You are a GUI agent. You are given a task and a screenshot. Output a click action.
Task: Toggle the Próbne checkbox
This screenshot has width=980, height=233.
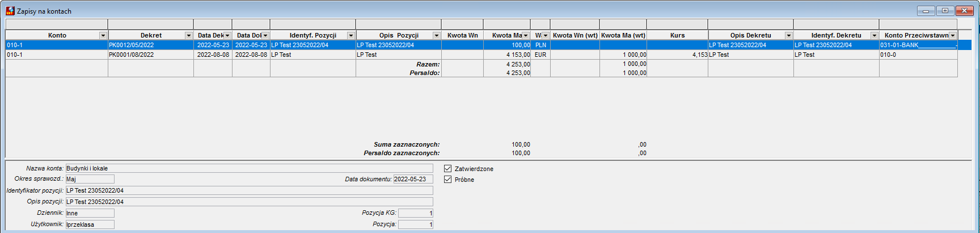[448, 180]
